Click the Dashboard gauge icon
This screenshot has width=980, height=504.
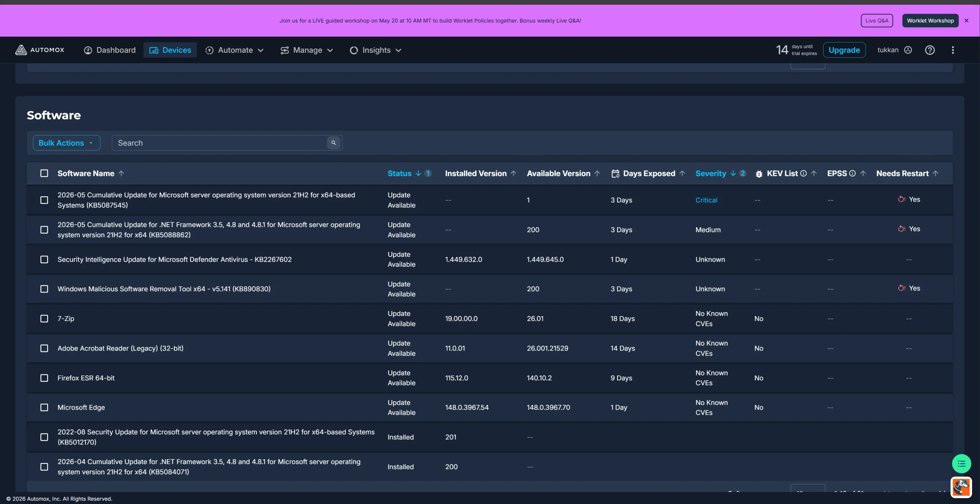tap(88, 50)
